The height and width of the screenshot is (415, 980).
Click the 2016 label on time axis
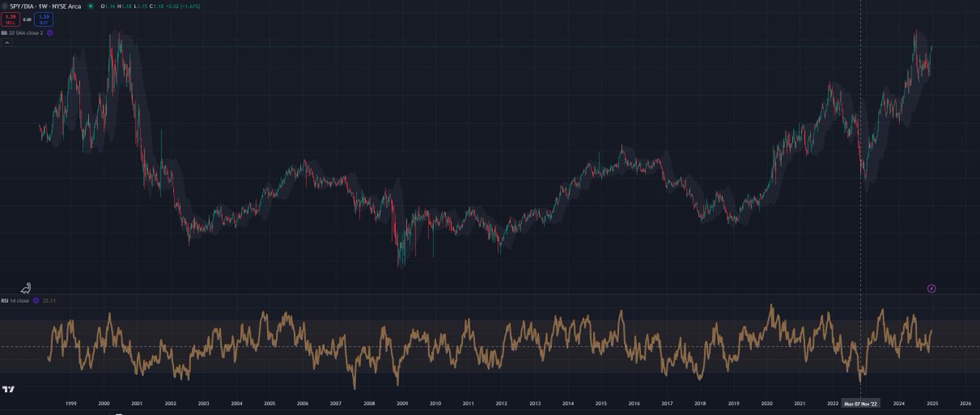pos(634,404)
